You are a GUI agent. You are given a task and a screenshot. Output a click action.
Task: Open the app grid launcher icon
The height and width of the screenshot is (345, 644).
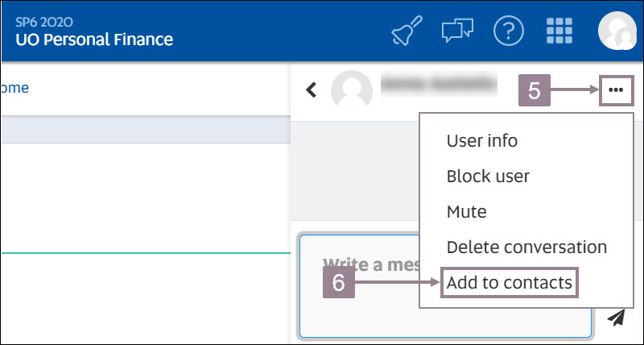tap(559, 31)
